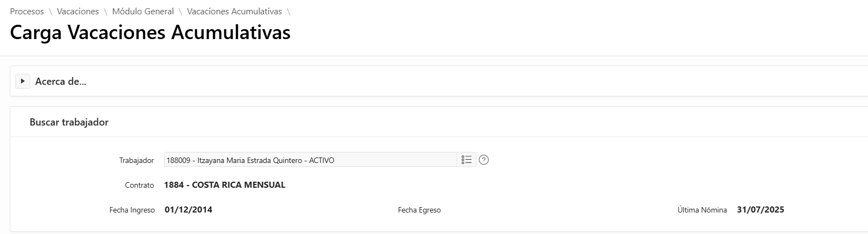Open the Módulo General breadcrumb

coord(143,12)
